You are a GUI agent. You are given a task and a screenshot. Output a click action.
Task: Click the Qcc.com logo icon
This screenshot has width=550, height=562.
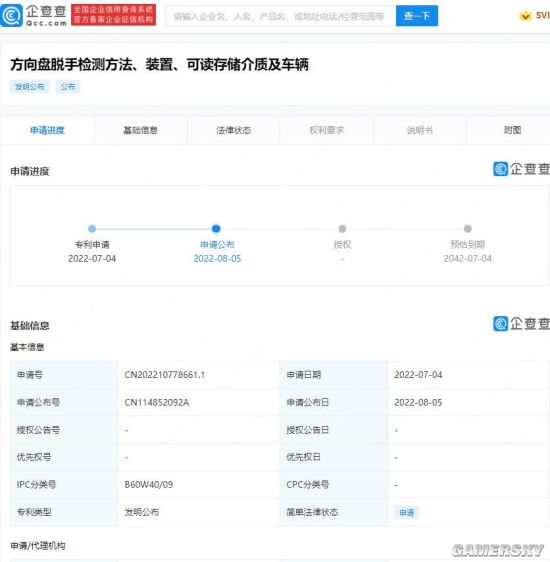tap(11, 15)
